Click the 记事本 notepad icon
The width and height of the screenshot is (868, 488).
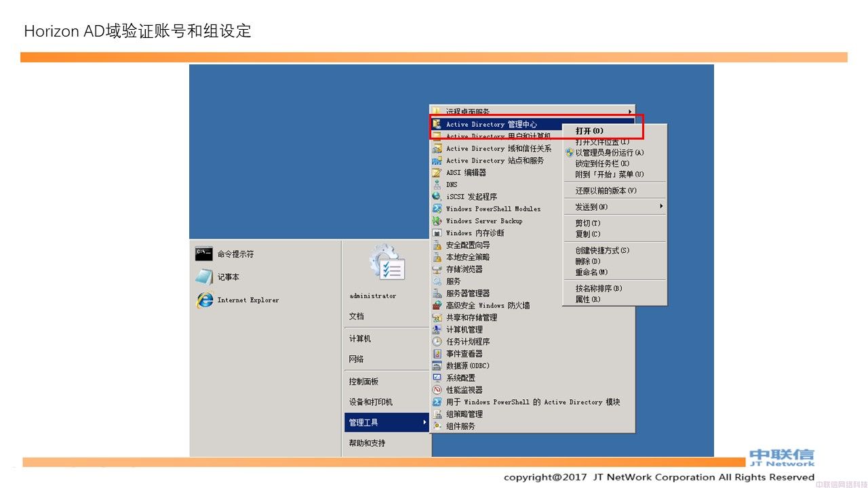pos(204,277)
